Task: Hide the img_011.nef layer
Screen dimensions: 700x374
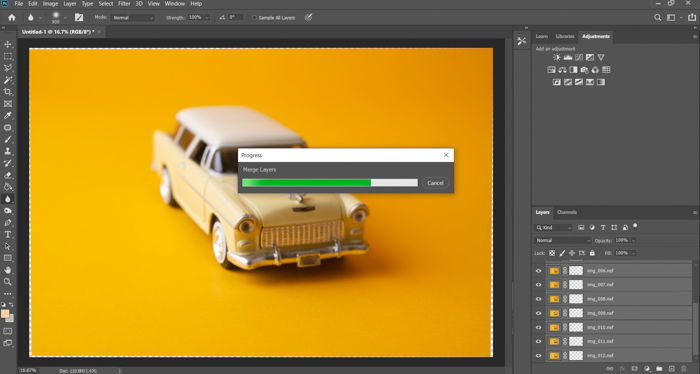Action: coord(538,341)
